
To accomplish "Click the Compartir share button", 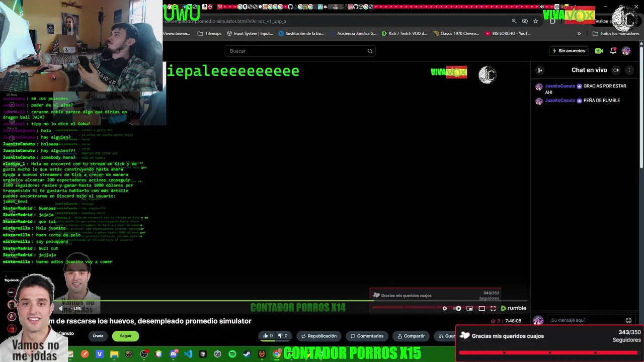I will [411, 336].
